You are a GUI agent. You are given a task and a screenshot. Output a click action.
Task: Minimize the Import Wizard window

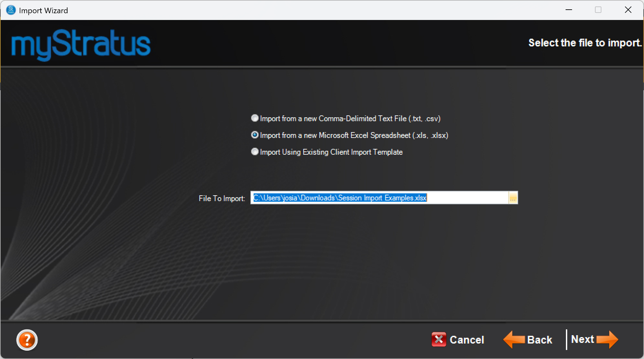[x=569, y=10]
